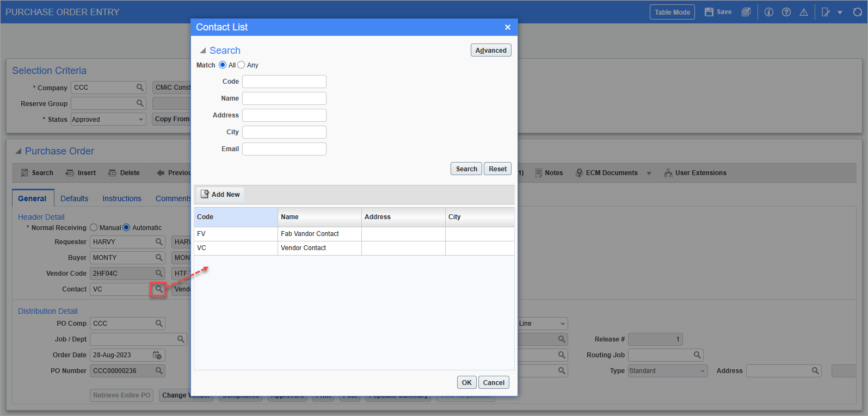
Task: Collapse the Purchase Order section
Action: click(19, 151)
